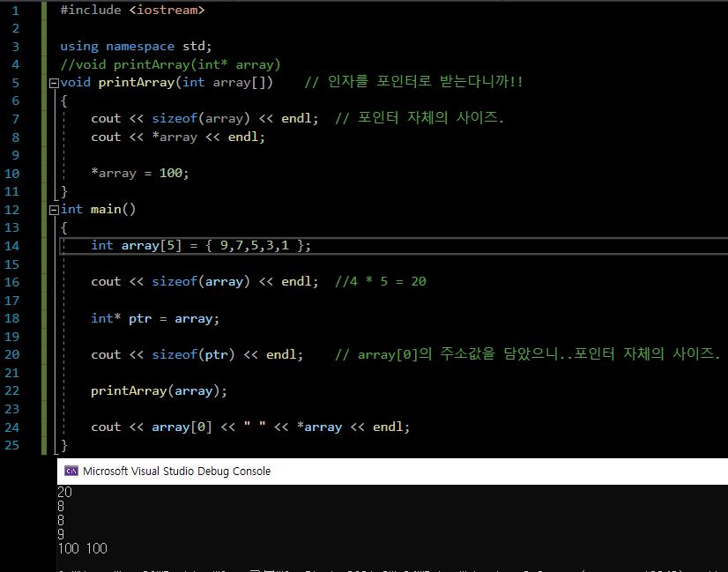
Task: Click the Korean comment on line 20
Action: [x=527, y=354]
